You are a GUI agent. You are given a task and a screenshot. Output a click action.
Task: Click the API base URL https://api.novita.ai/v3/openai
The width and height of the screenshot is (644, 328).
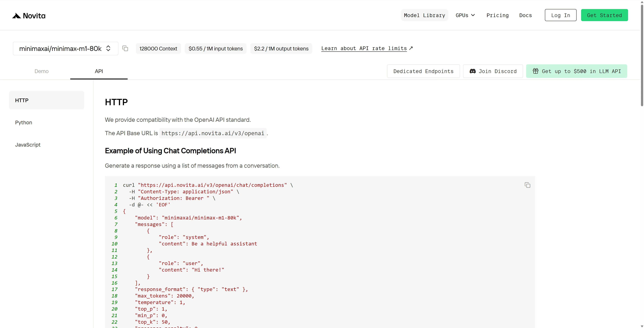click(213, 133)
